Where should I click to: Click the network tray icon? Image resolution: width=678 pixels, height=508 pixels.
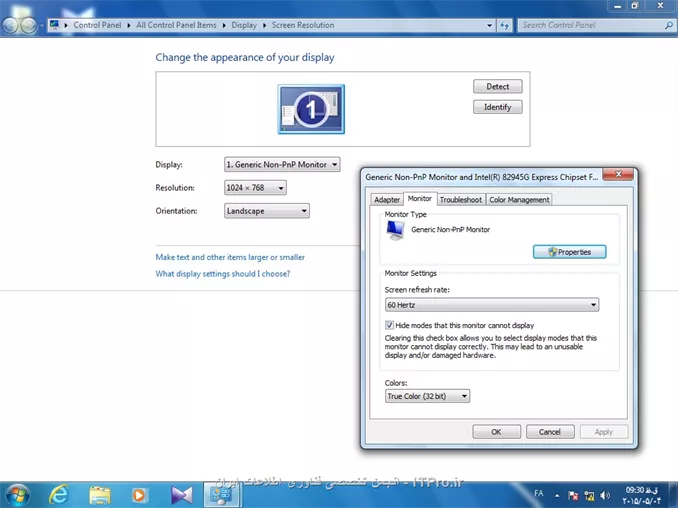[x=589, y=495]
